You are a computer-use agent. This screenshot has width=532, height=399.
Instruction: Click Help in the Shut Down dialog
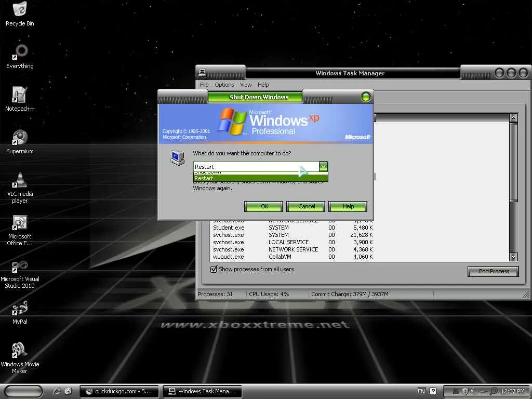pos(348,206)
